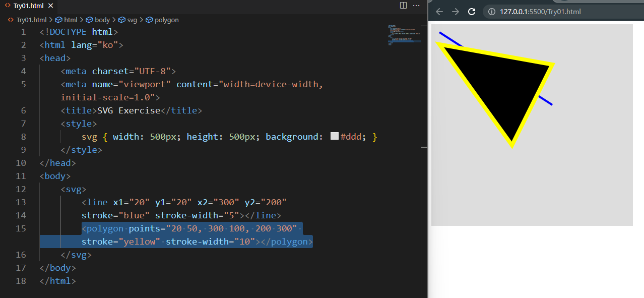Open the editor More Actions menu
This screenshot has height=298, width=644.
416,5
